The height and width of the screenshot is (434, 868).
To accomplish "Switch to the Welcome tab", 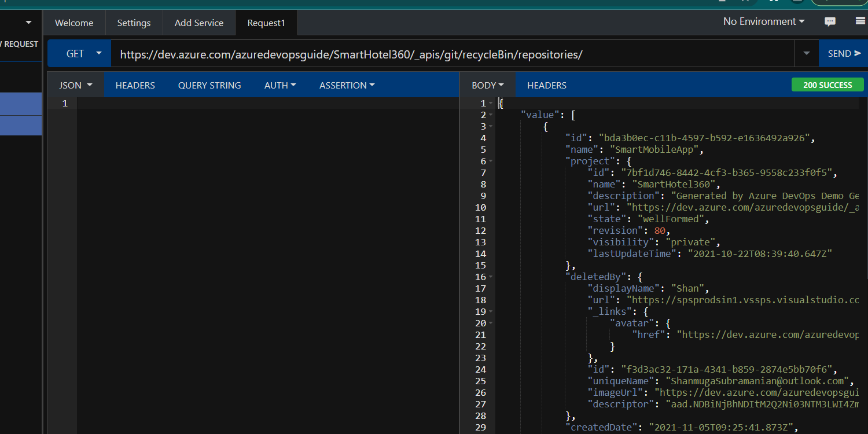I will coord(74,23).
